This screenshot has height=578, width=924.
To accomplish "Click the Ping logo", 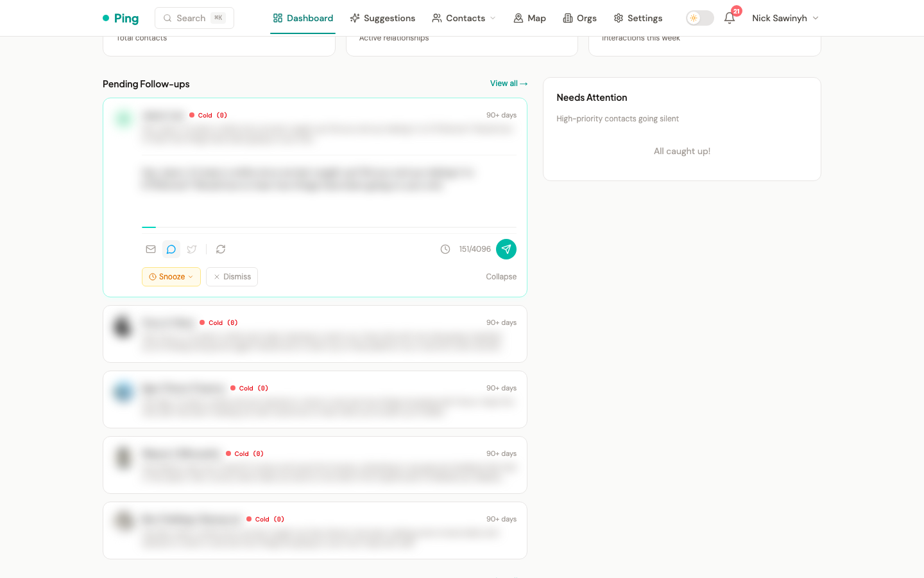I will pos(121,18).
